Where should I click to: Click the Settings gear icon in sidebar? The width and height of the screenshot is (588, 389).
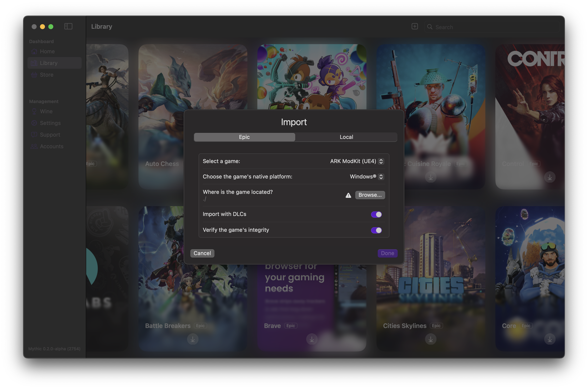pyautogui.click(x=34, y=123)
